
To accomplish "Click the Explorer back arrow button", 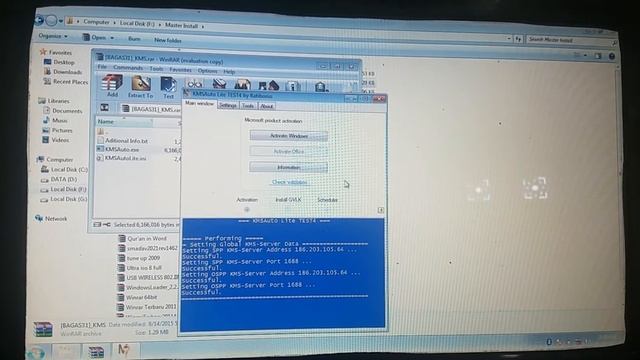I will pos(40,20).
